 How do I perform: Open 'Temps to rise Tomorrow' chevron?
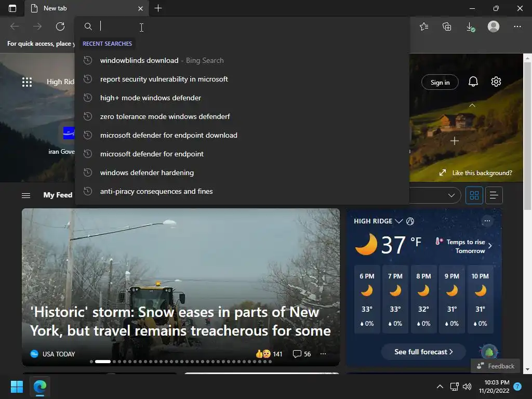pyautogui.click(x=490, y=246)
